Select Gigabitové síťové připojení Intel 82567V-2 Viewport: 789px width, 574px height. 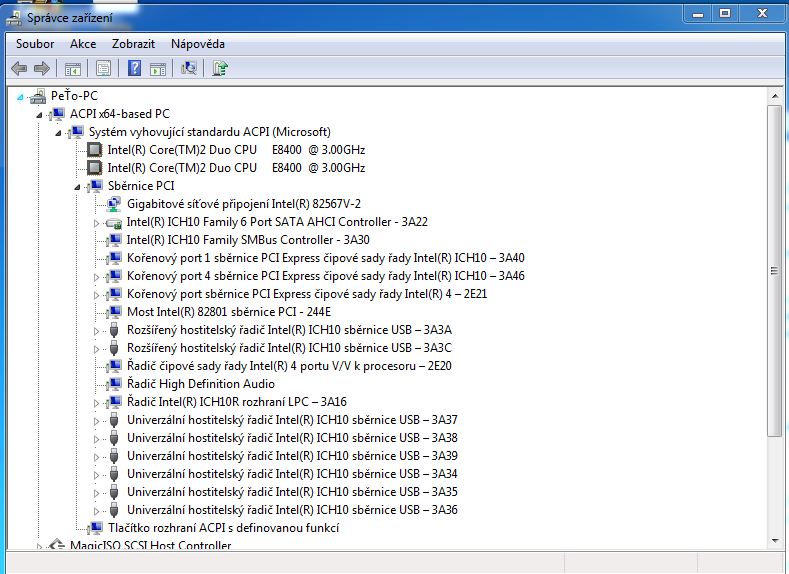(x=244, y=204)
